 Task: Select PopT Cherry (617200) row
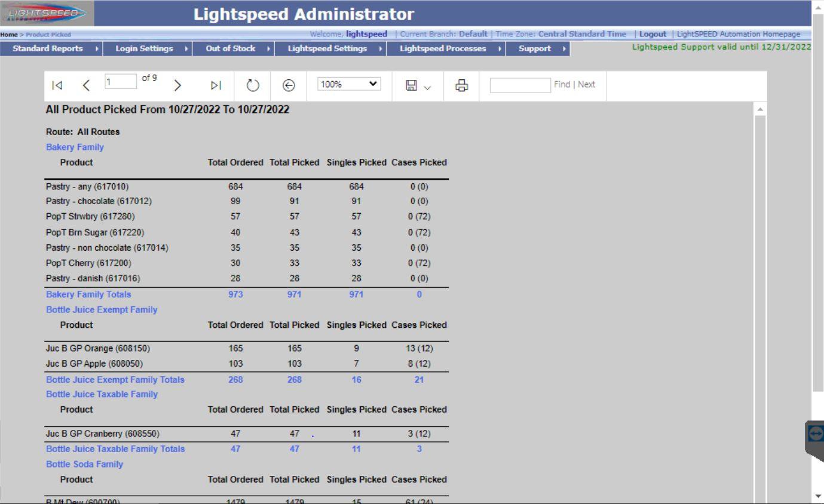[247, 263]
